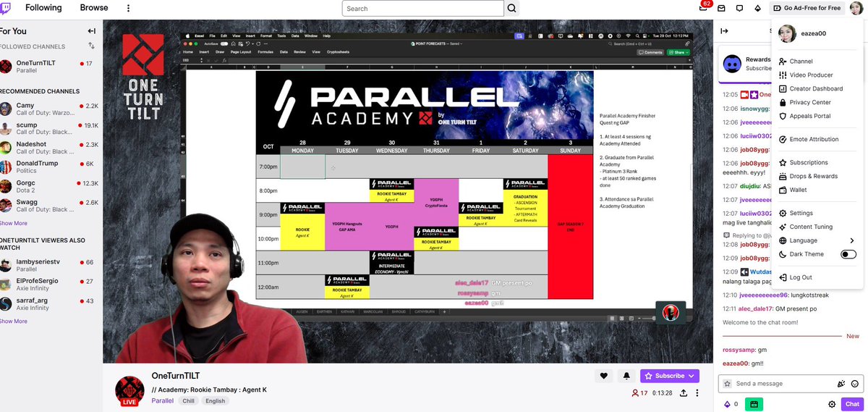868x412 pixels.
Task: Open ElProfeSergio channel
Action: pyautogui.click(x=48, y=285)
